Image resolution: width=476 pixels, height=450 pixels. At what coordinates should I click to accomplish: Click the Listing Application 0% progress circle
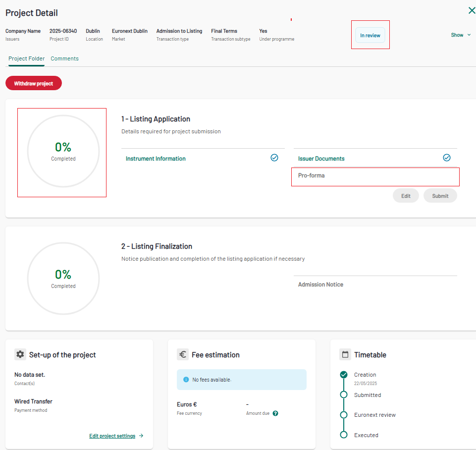63,151
